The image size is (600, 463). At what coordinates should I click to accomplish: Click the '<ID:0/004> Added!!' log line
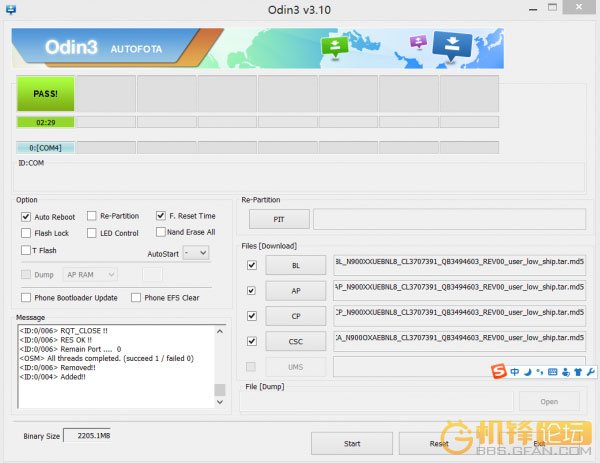pos(52,377)
